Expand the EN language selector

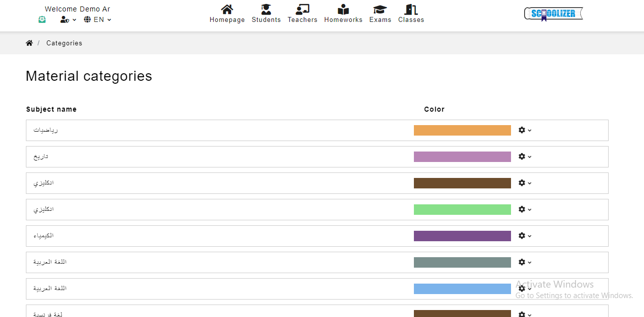[98, 19]
